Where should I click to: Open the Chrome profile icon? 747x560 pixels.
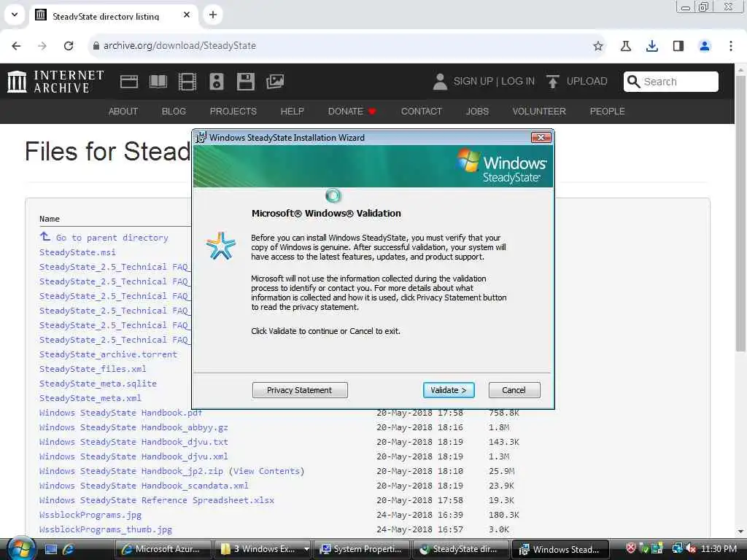[x=704, y=46]
